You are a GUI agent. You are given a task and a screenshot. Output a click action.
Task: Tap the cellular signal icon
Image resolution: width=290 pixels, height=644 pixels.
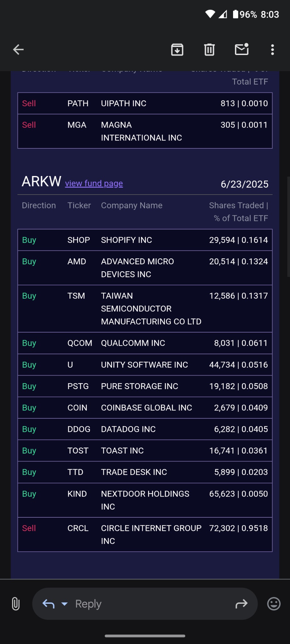click(x=223, y=14)
